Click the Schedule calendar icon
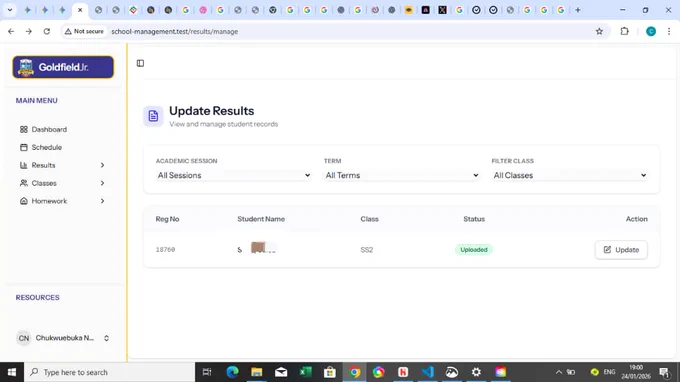This screenshot has height=382, width=680. (24, 147)
